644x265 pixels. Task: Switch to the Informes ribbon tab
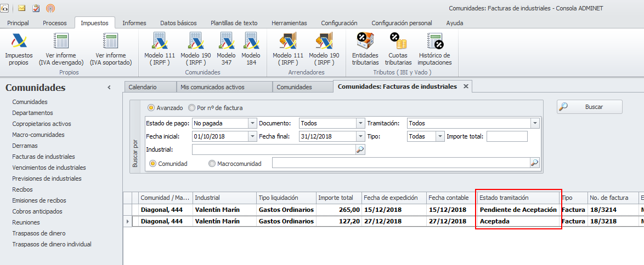(x=134, y=23)
